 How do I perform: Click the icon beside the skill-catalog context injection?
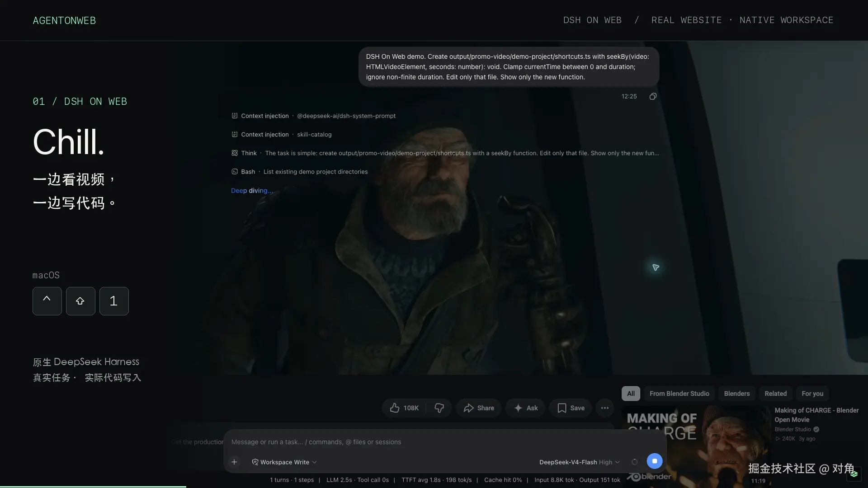click(235, 134)
